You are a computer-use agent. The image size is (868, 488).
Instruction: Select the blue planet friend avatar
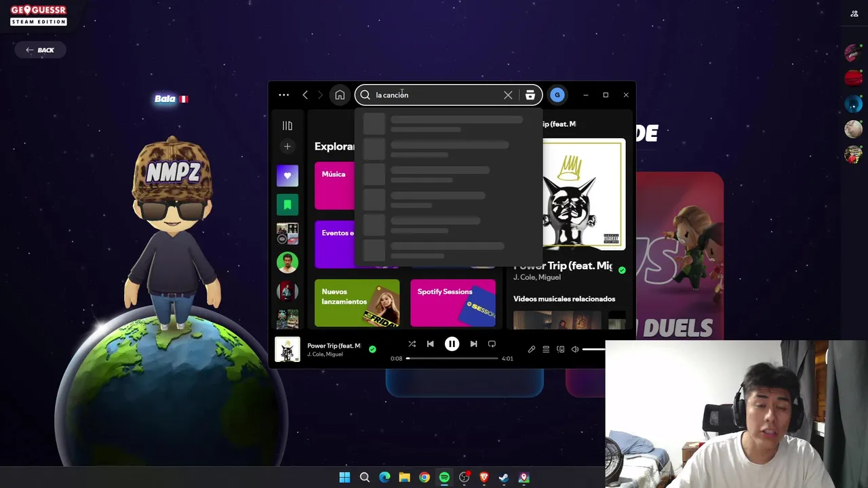(853, 104)
